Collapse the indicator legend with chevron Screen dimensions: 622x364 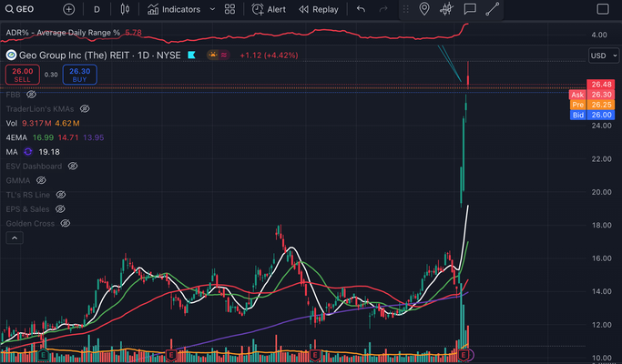(15, 238)
